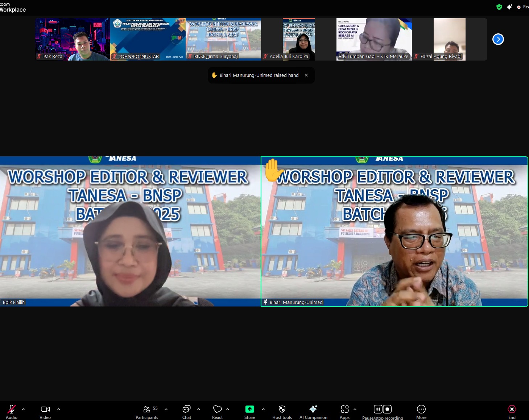
Task: Click the React heart icon
Action: pos(217,409)
